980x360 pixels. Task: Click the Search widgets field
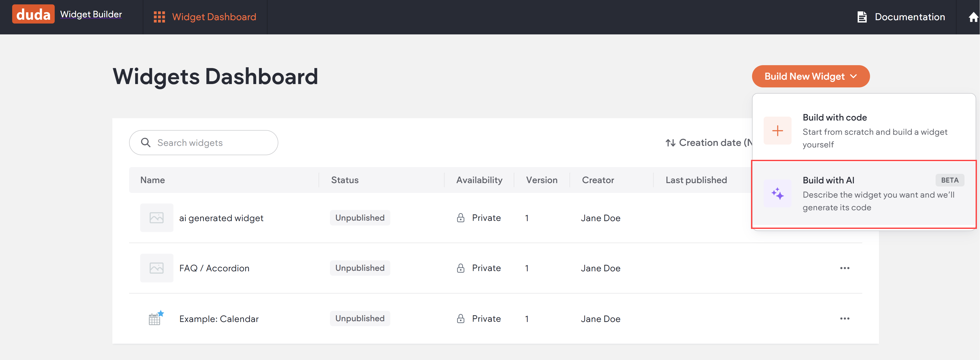203,143
